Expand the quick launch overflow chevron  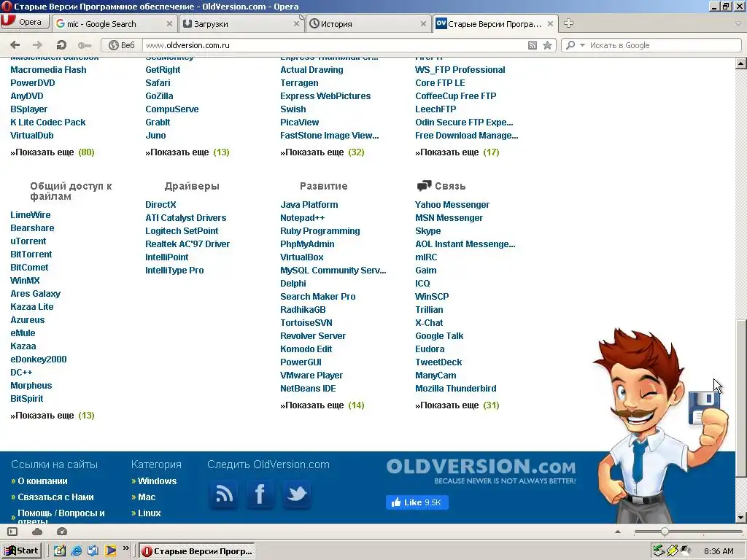coord(125,548)
